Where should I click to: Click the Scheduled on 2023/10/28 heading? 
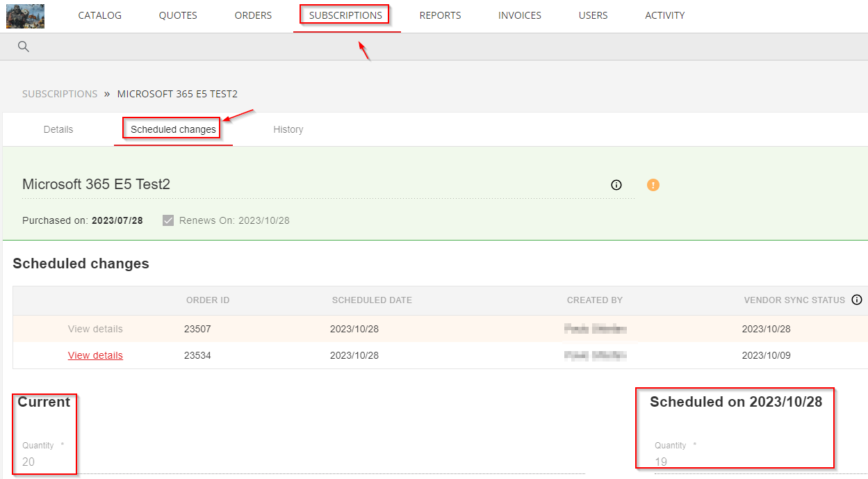tap(736, 402)
